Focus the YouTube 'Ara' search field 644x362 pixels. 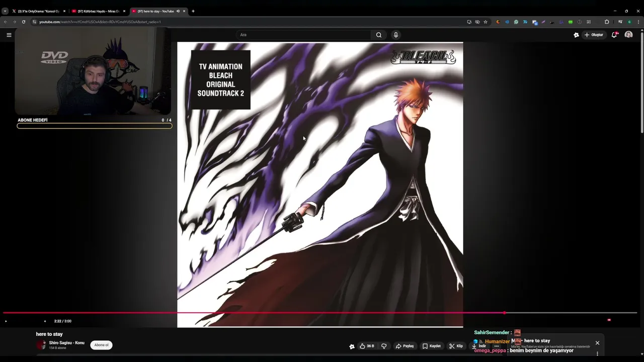click(304, 35)
